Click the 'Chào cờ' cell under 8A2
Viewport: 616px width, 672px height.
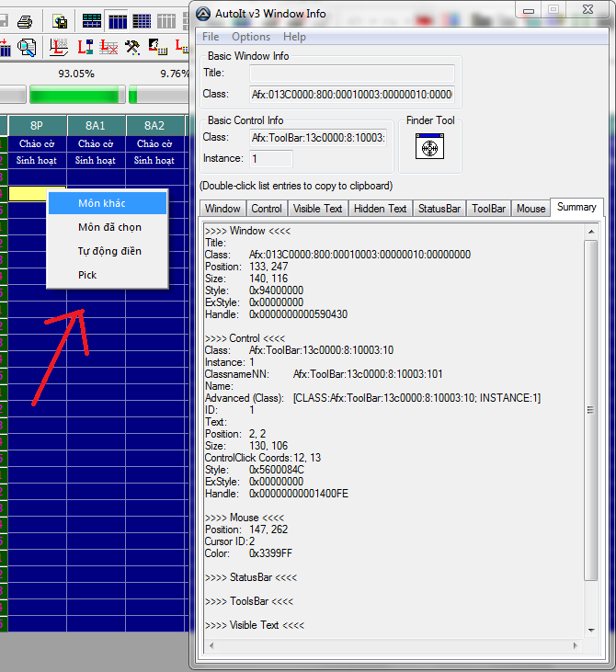pos(154,144)
